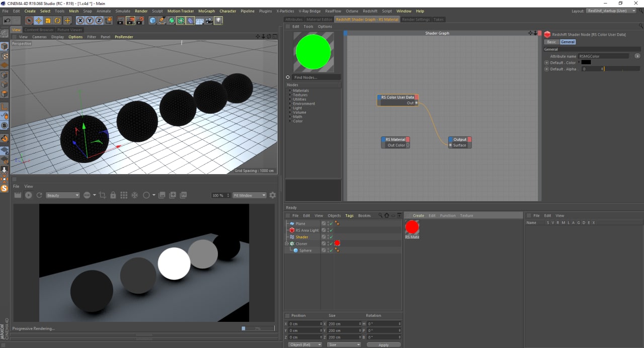Switch to the Render Settings tab
This screenshot has width=644, height=348.
(x=416, y=20)
